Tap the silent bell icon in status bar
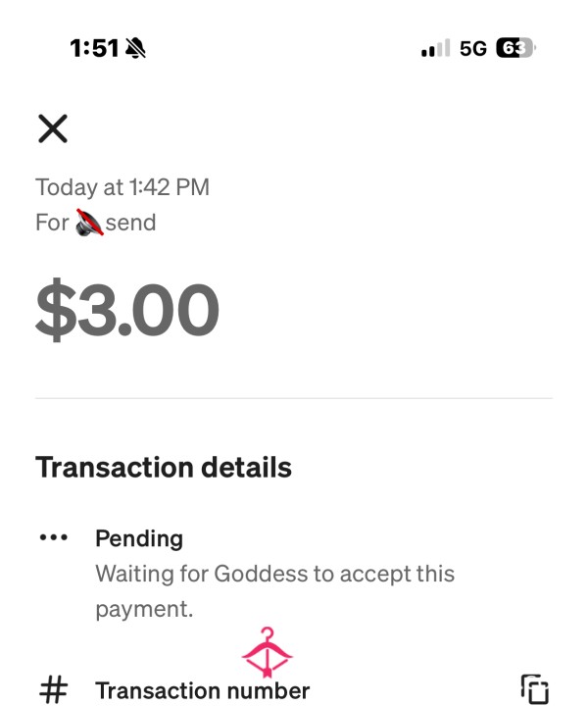 pos(135,48)
